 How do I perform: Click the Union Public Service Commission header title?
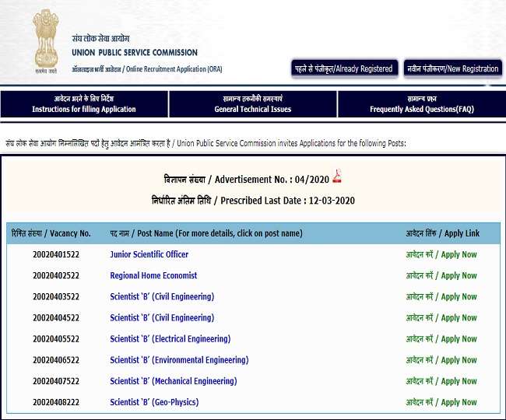[135, 53]
